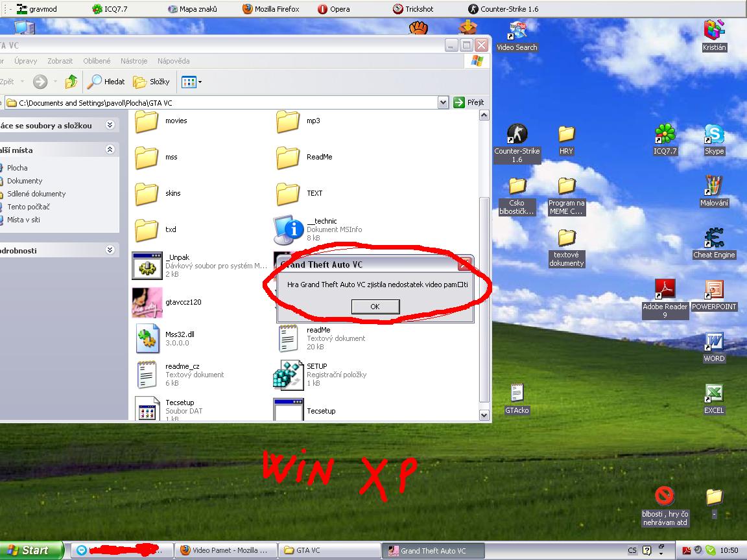Open the Video Search desktop shortcut
Image resolution: width=747 pixels, height=560 pixels.
tap(517, 36)
